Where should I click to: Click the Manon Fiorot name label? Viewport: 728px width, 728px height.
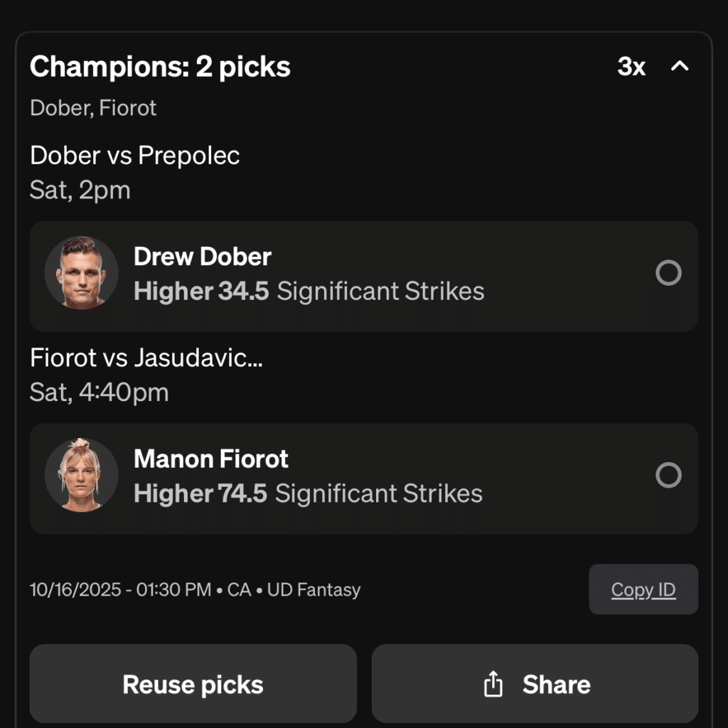click(211, 459)
